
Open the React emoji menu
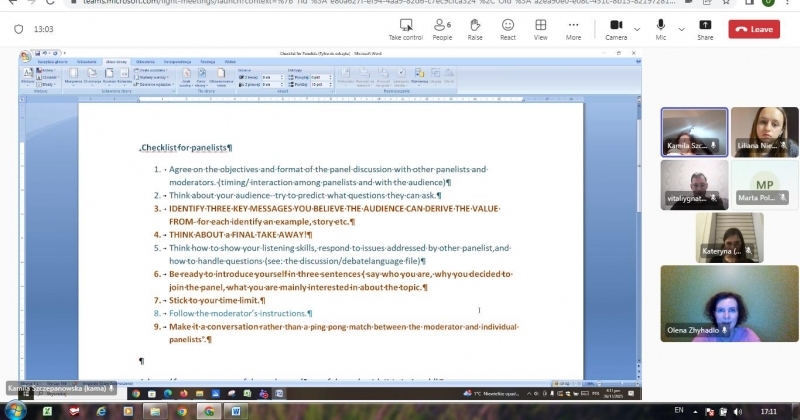tap(507, 29)
